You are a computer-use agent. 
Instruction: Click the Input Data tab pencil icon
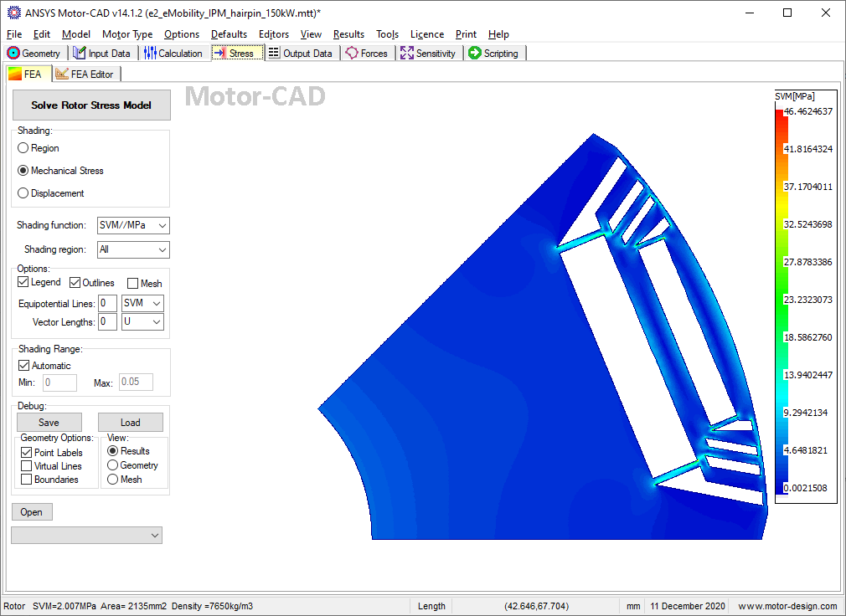pyautogui.click(x=80, y=53)
